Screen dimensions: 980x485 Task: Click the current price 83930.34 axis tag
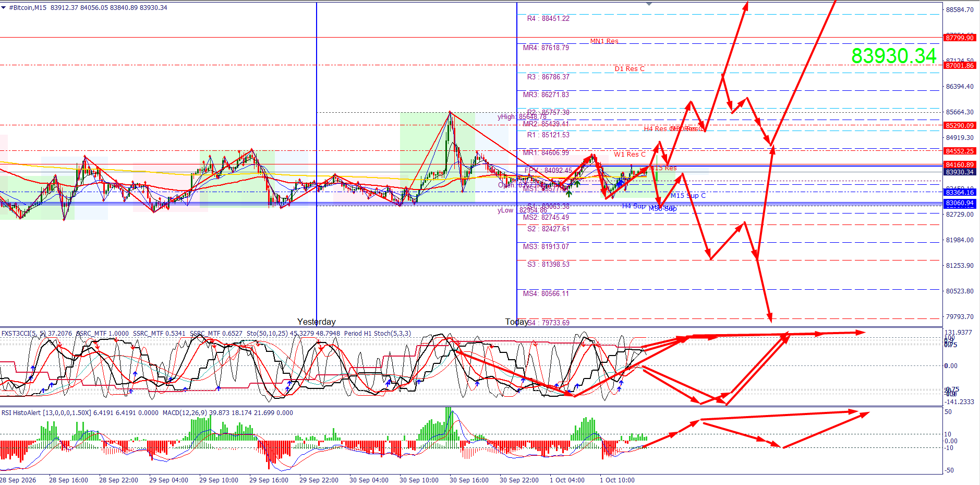tap(960, 172)
